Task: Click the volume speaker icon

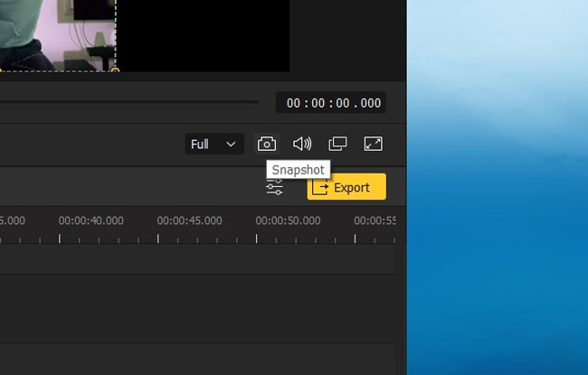Action: (x=302, y=144)
